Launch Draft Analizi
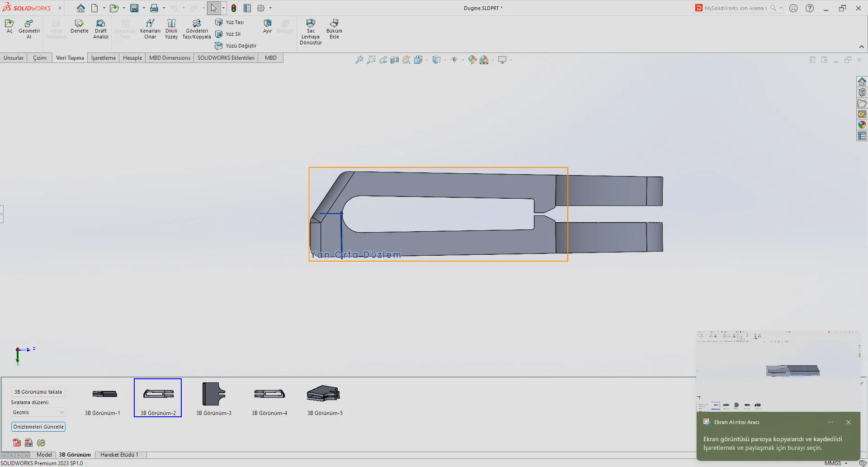 [101, 29]
